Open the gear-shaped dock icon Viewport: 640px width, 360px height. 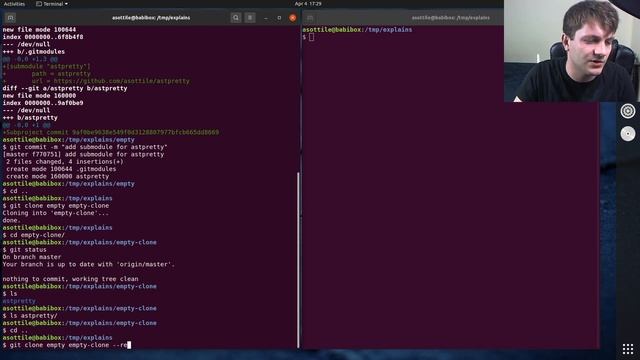(628, 111)
